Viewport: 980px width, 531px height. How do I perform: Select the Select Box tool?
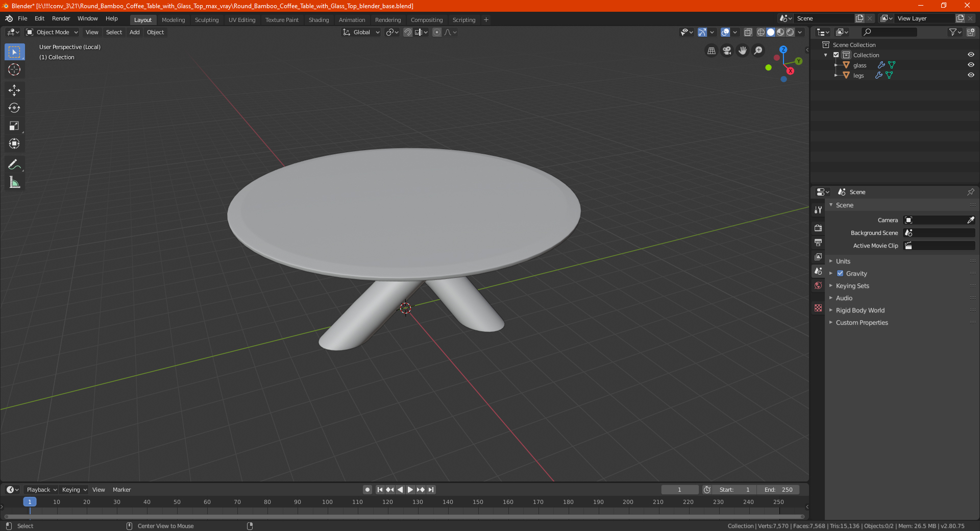pyautogui.click(x=14, y=52)
